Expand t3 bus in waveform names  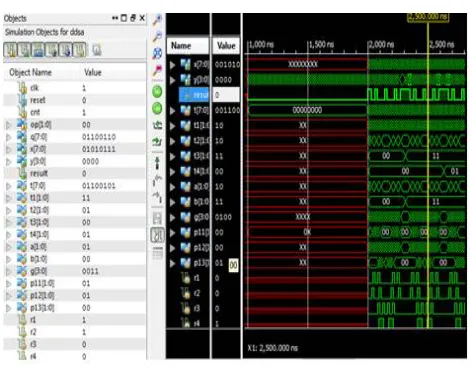click(x=172, y=157)
